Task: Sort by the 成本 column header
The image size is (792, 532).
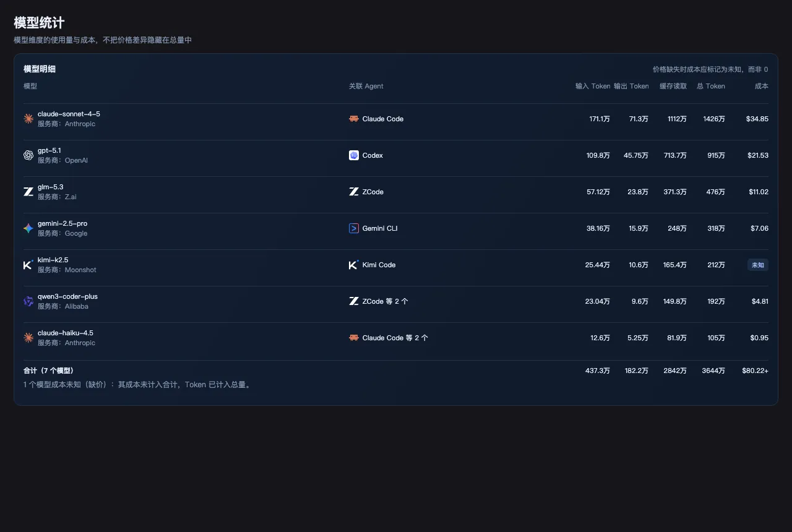Action: point(762,86)
